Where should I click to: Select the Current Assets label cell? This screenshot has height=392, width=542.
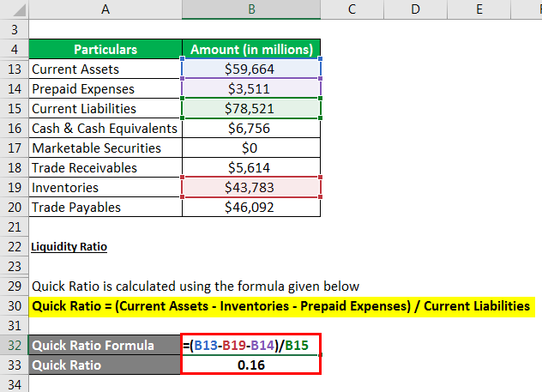tap(105, 69)
